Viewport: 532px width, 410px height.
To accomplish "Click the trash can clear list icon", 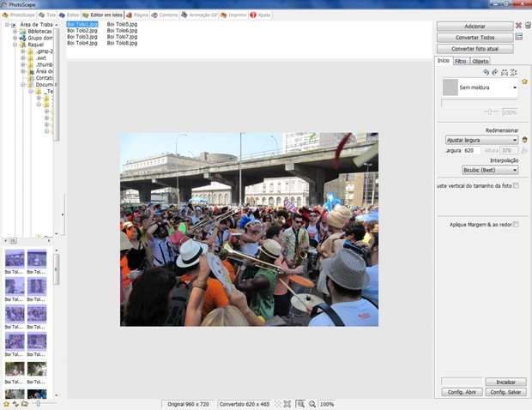I will tap(527, 26).
